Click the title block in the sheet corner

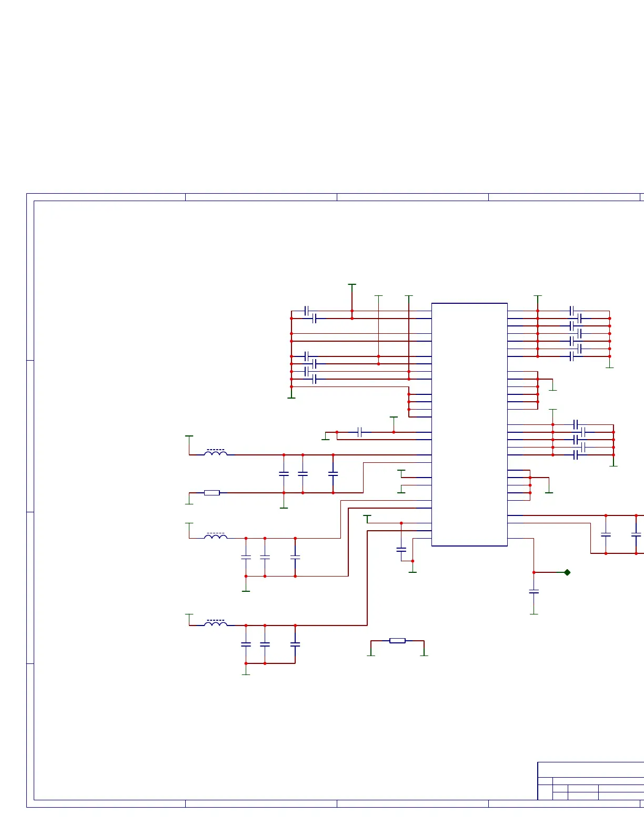tap(590, 781)
